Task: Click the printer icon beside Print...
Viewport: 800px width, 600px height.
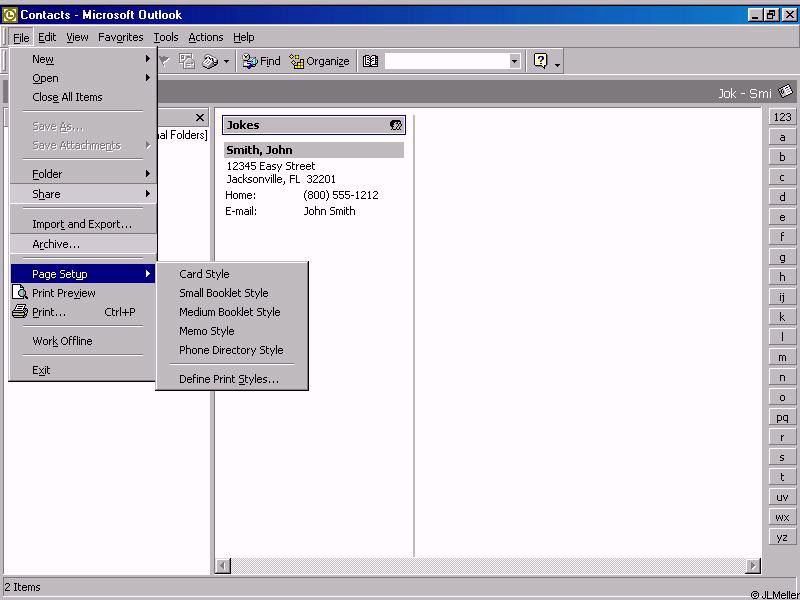Action: [19, 311]
